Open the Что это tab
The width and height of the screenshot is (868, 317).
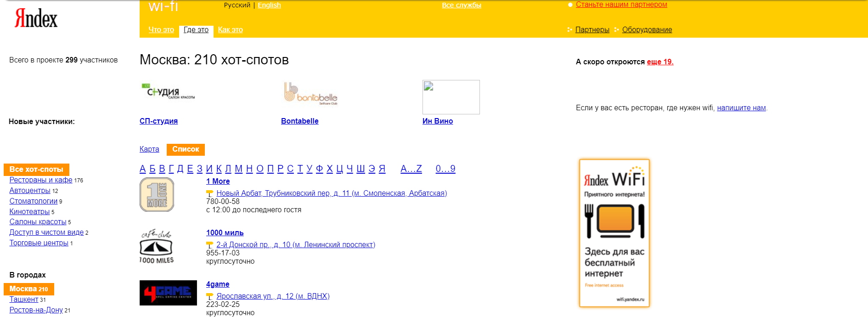[x=161, y=29]
